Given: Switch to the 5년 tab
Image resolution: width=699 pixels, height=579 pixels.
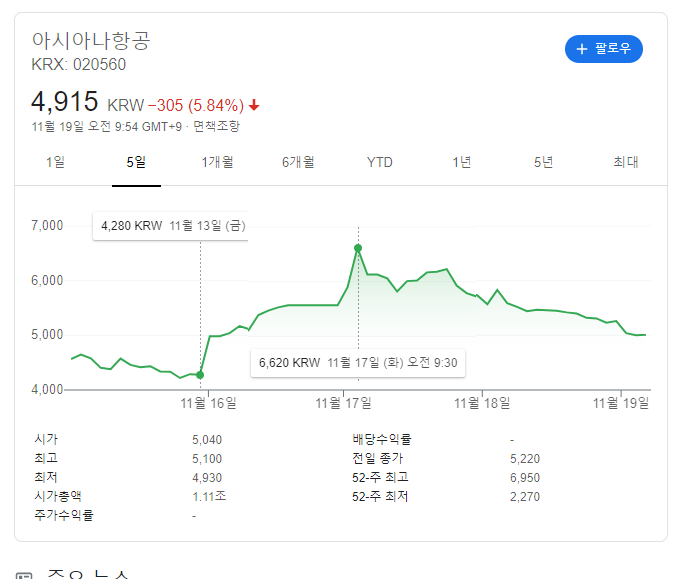Looking at the screenshot, I should 543,162.
